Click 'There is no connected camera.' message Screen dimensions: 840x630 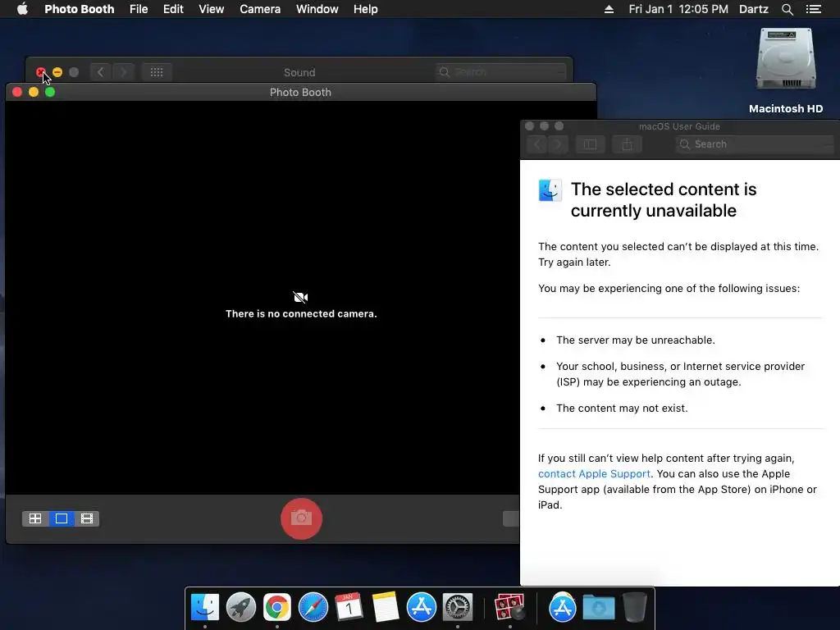301,314
